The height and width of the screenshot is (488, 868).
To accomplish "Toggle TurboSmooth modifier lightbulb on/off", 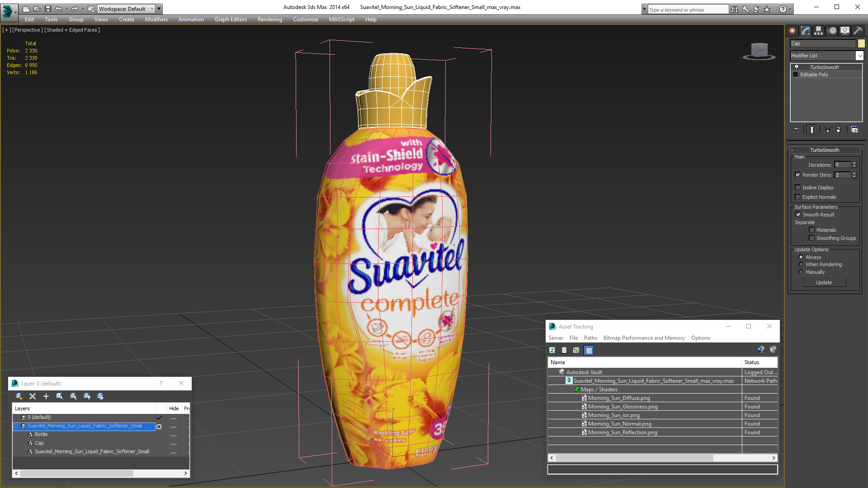I will click(x=797, y=67).
